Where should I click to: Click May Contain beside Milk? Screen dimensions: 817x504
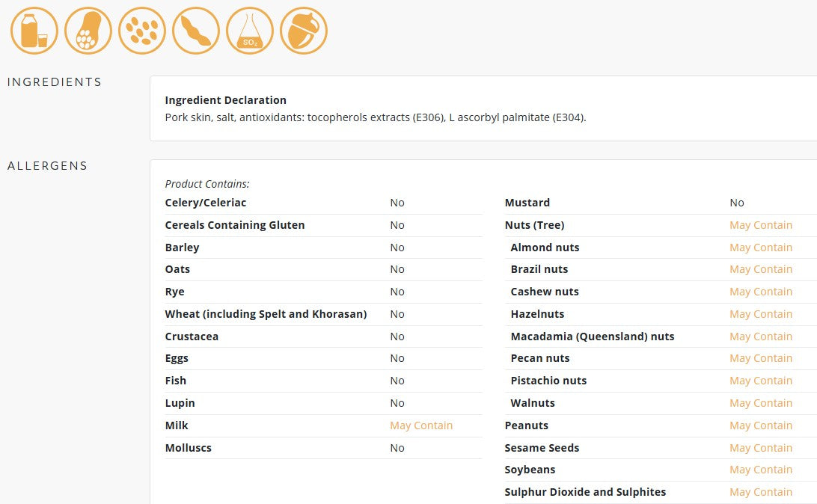(x=421, y=425)
